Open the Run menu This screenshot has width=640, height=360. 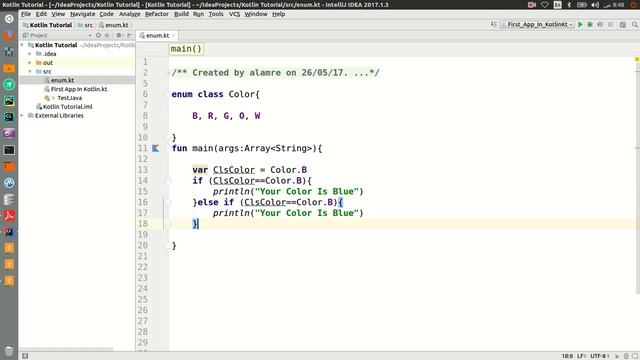tap(198, 14)
